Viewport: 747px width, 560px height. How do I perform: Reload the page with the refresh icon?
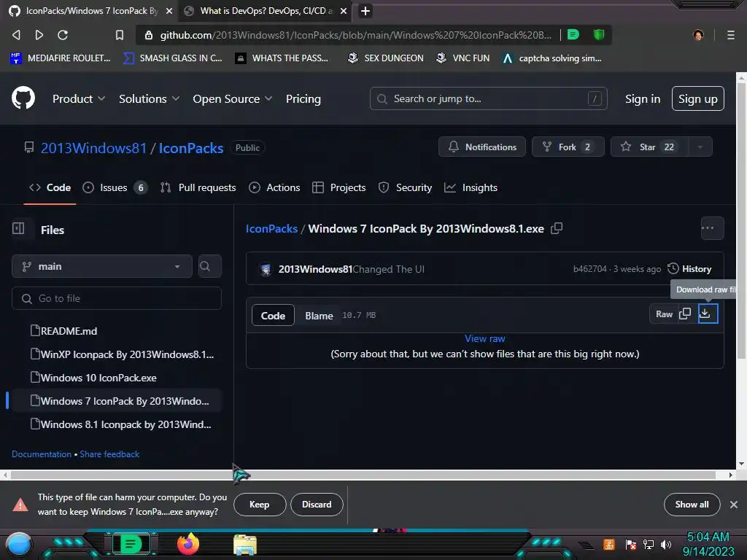(x=63, y=35)
